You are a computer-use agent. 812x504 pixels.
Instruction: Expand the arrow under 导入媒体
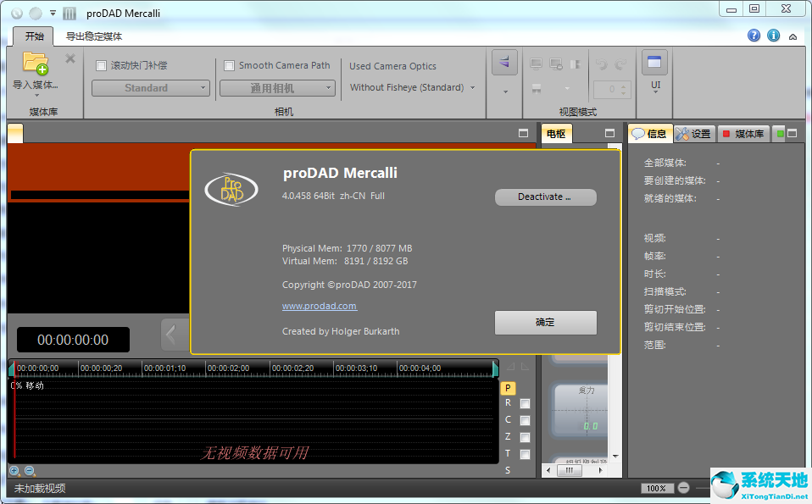36,96
